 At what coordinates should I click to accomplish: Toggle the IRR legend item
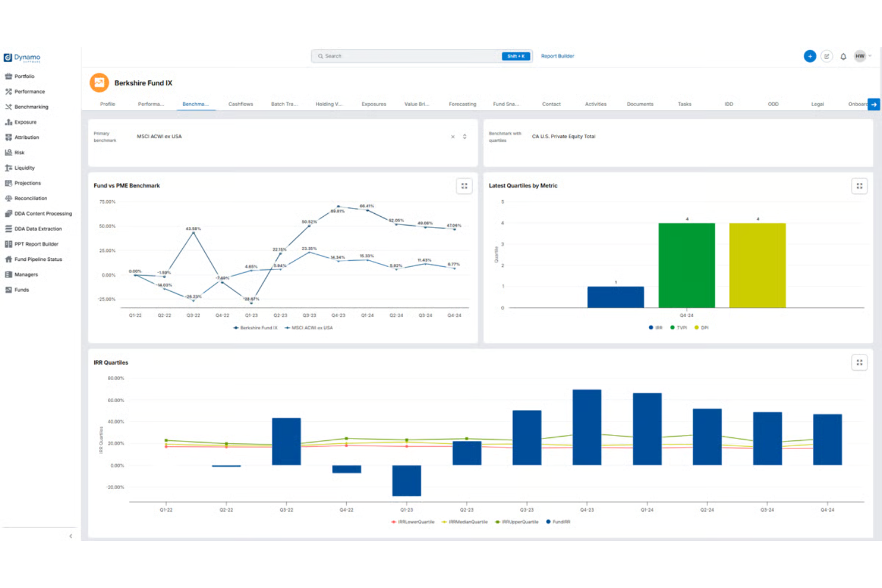coord(656,328)
